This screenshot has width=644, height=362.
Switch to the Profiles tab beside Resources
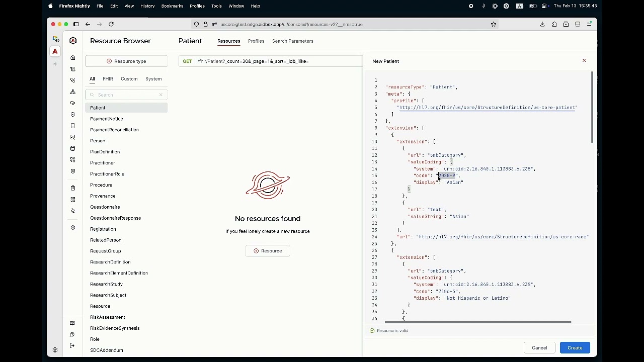coord(256,41)
